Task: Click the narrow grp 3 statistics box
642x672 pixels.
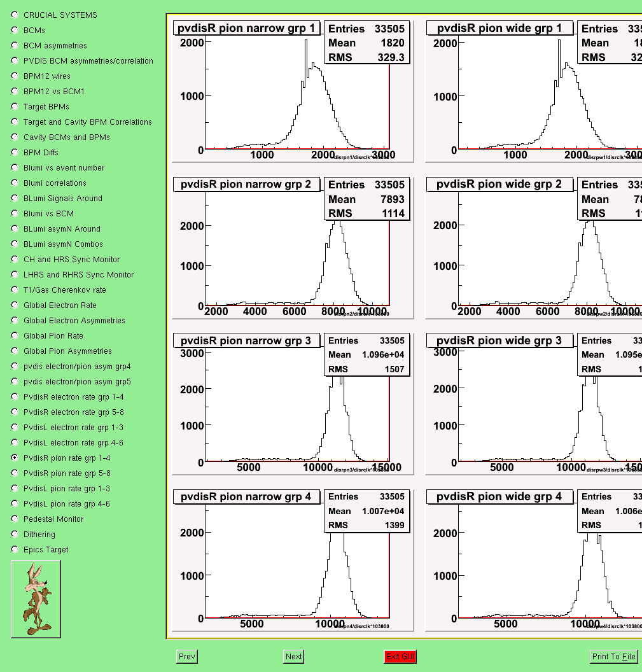Action: (367, 354)
